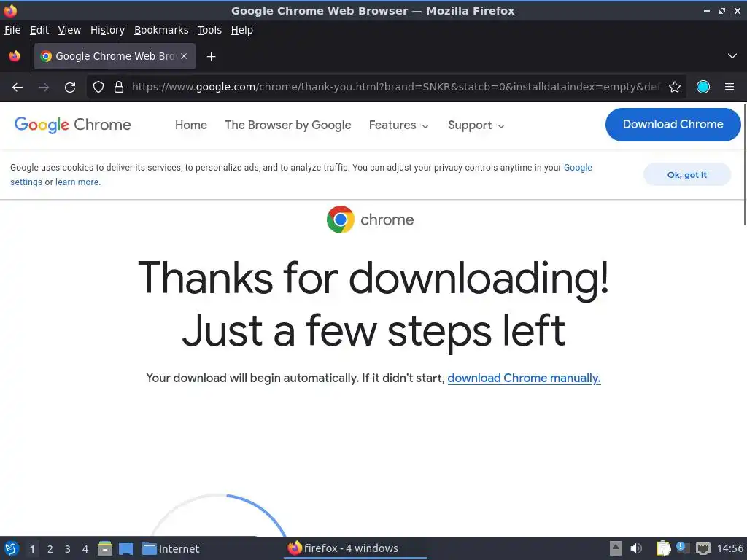Dismiss cookies with Ok, got it
This screenshot has height=560, width=747.
click(x=687, y=175)
